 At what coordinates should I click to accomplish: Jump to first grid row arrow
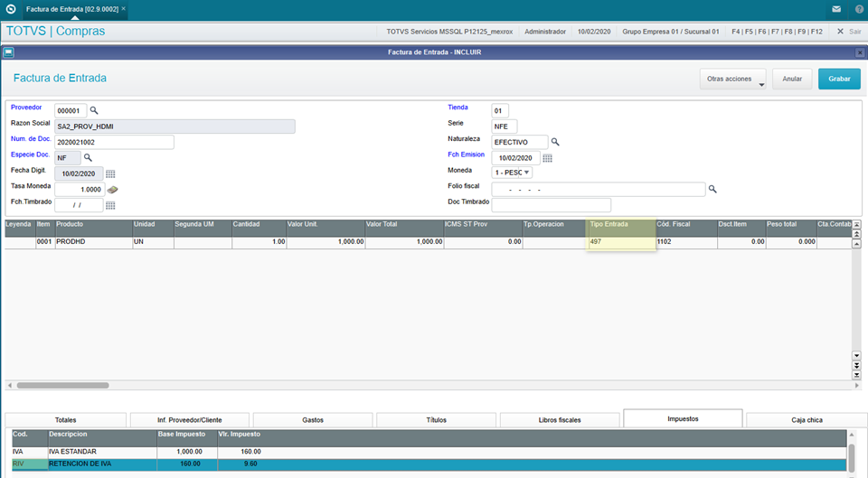tap(856, 225)
